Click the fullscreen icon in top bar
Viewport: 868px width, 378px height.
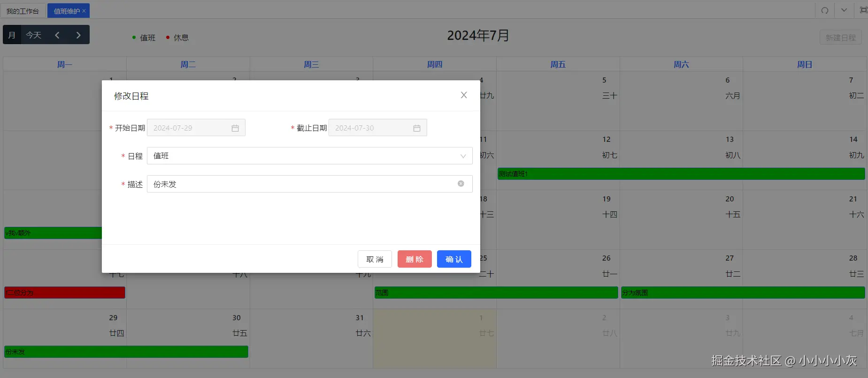point(863,10)
